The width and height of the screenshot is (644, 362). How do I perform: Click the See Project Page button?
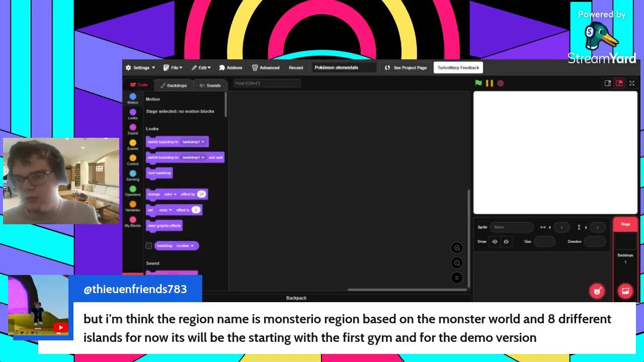tap(406, 67)
